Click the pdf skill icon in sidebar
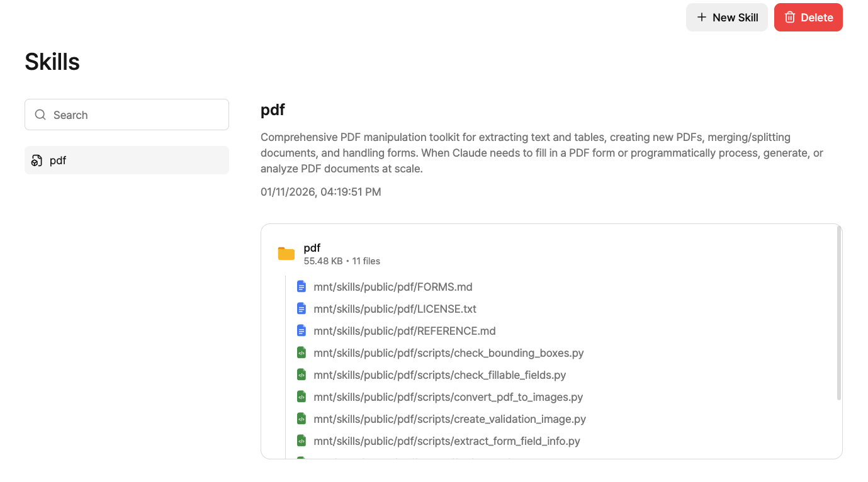The width and height of the screenshot is (868, 482). (x=37, y=160)
